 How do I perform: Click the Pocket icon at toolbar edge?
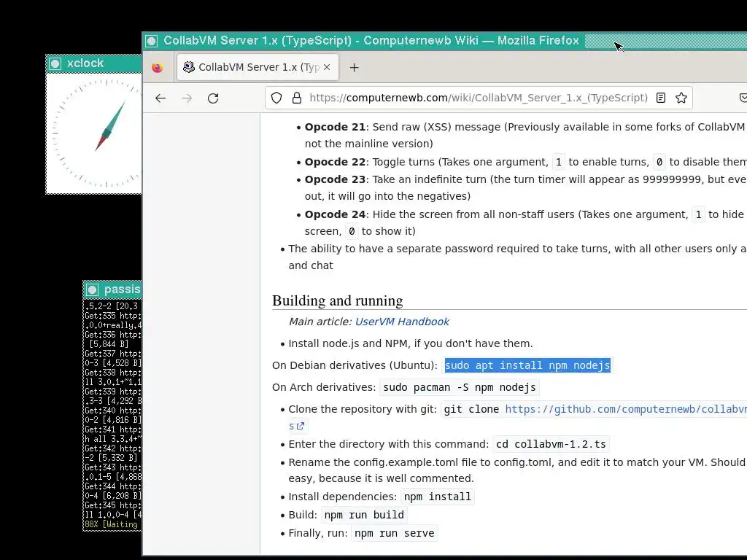tap(743, 98)
